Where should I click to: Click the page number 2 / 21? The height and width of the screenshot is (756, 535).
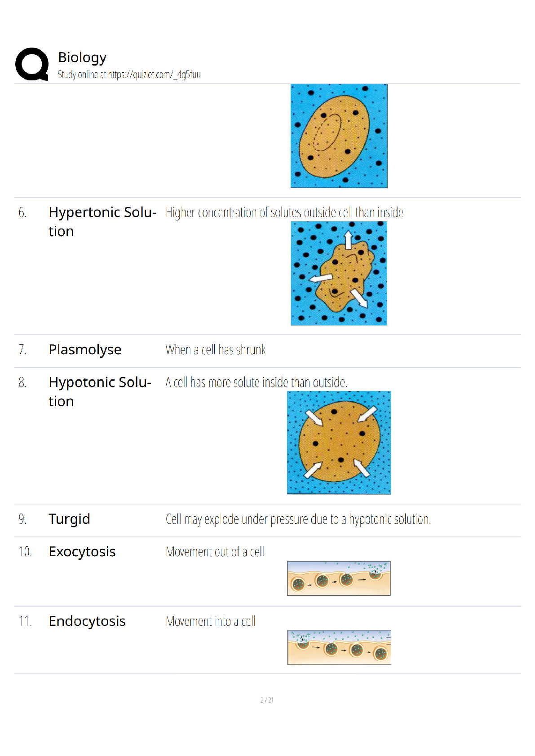pyautogui.click(x=267, y=700)
